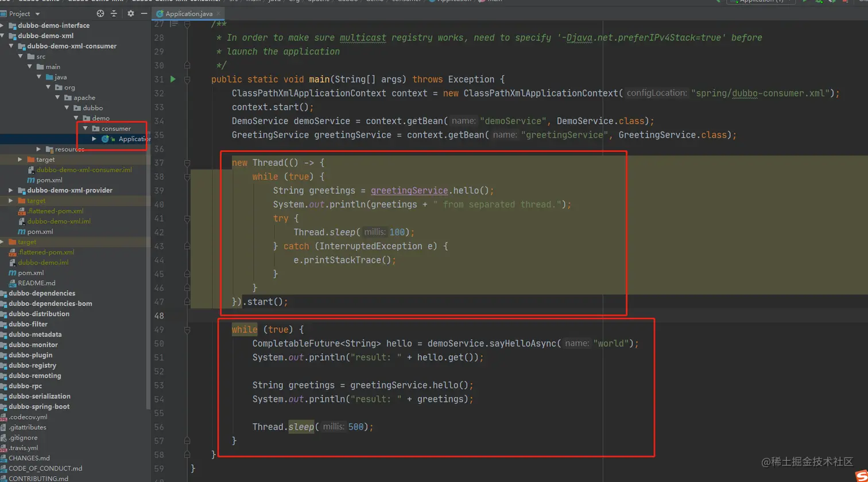Select dubbo-serialization module in tree

(x=40, y=397)
